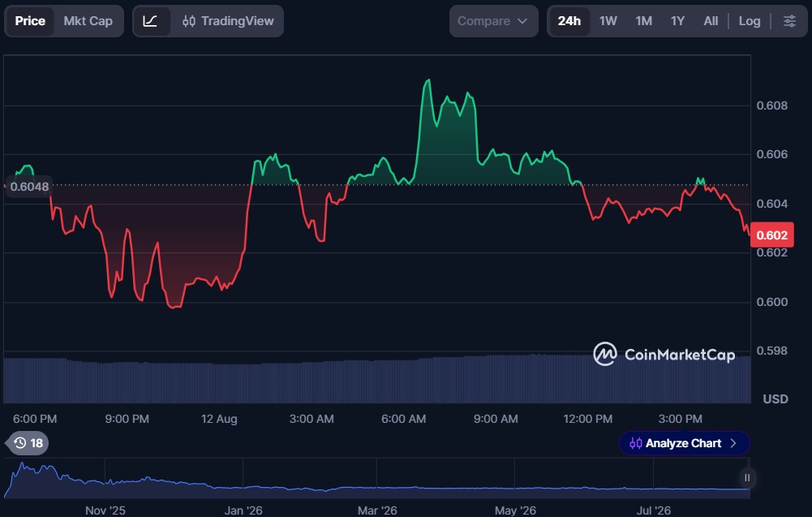Click the 0.604 axis value
Screen dimensions: 812x517
click(771, 204)
